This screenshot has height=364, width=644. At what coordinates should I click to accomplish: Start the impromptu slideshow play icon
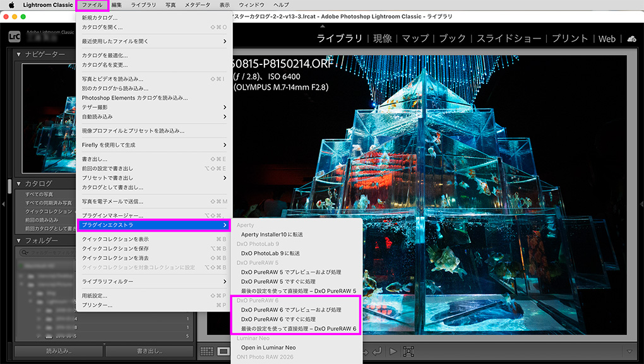coord(393,351)
